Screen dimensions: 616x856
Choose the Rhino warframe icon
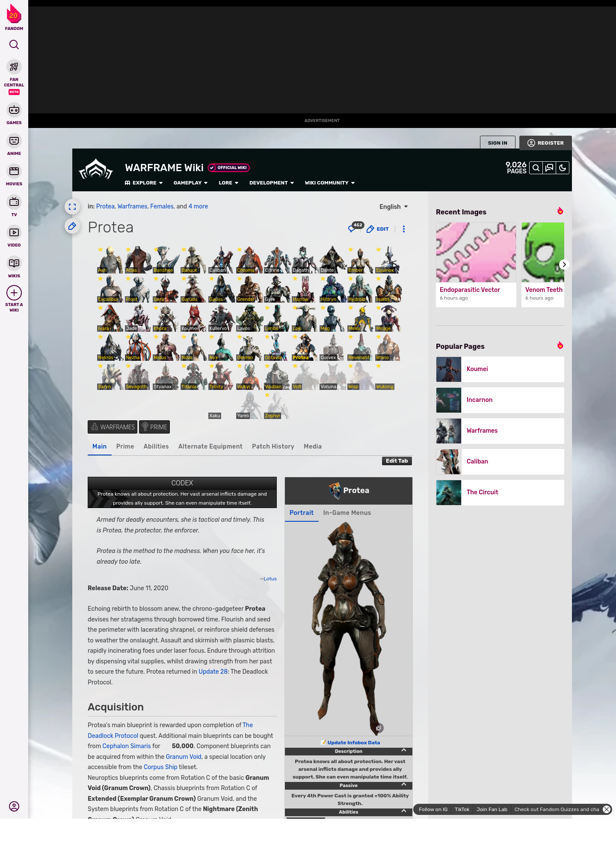(388, 347)
